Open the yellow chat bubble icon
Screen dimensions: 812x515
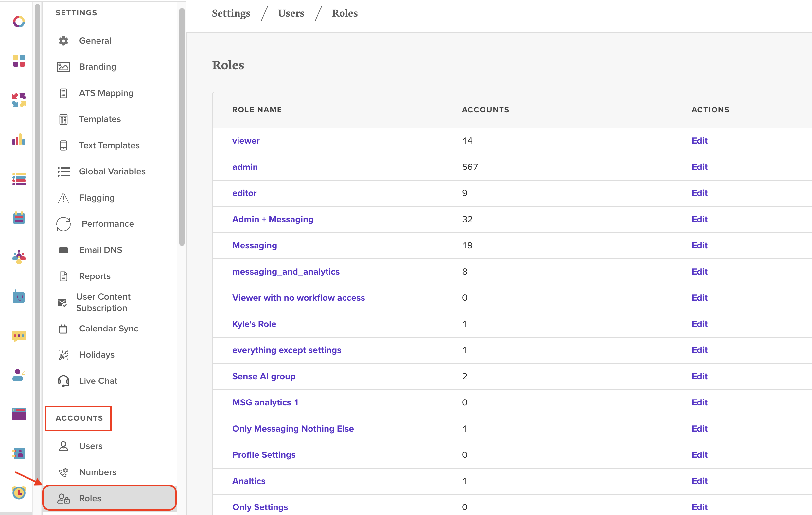click(x=19, y=336)
